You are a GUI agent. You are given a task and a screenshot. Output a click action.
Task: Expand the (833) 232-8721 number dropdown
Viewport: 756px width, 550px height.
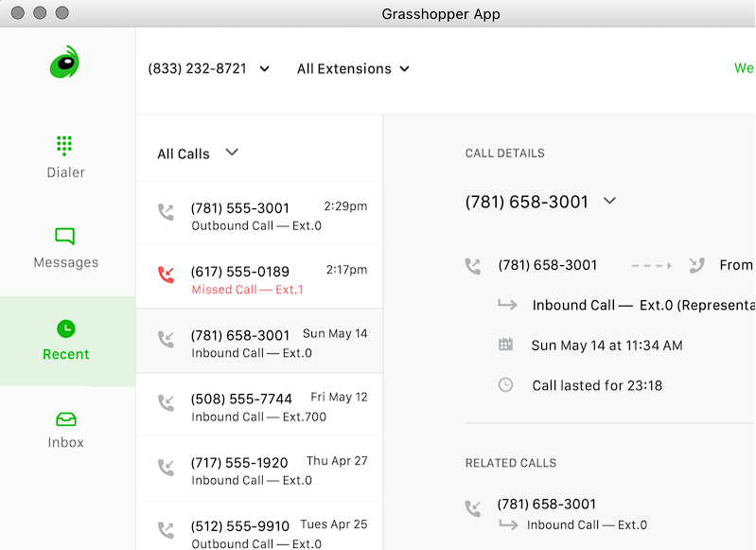[264, 69]
